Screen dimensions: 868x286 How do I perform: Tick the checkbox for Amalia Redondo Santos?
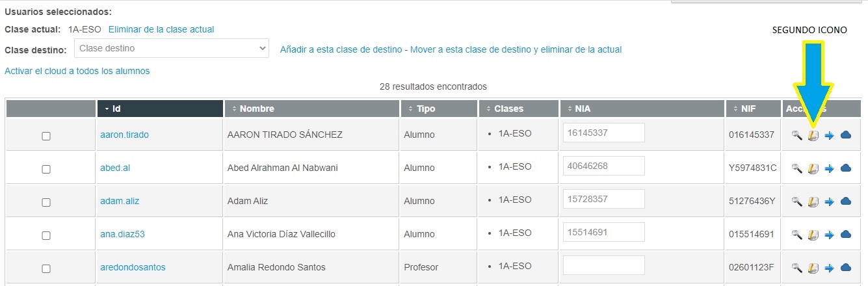[46, 268]
